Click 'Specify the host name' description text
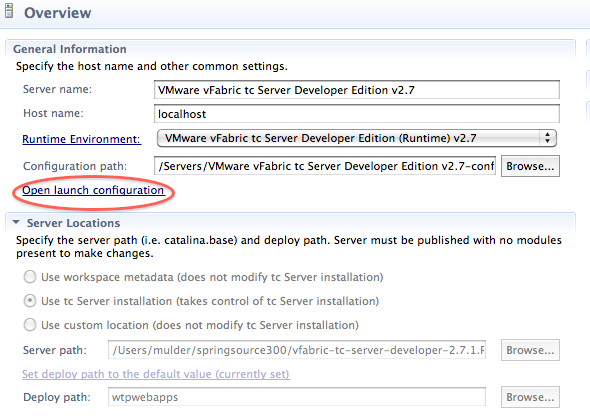The width and height of the screenshot is (590, 418). [x=152, y=67]
